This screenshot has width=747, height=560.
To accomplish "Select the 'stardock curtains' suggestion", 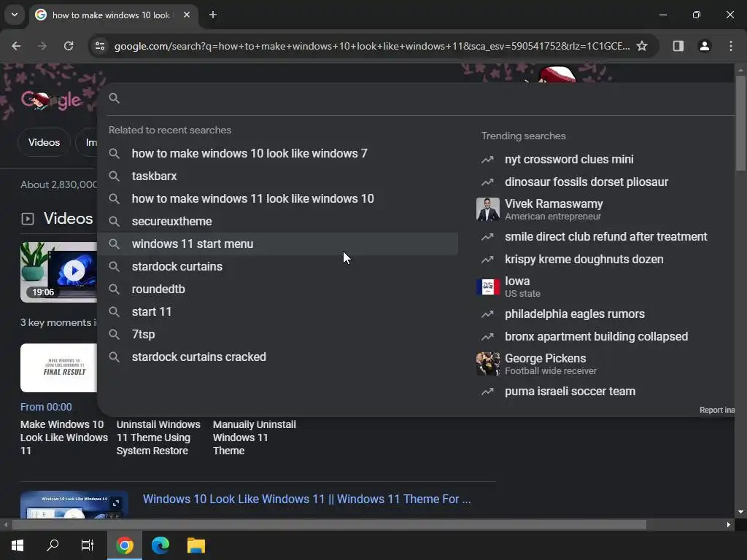I will click(x=278, y=267).
